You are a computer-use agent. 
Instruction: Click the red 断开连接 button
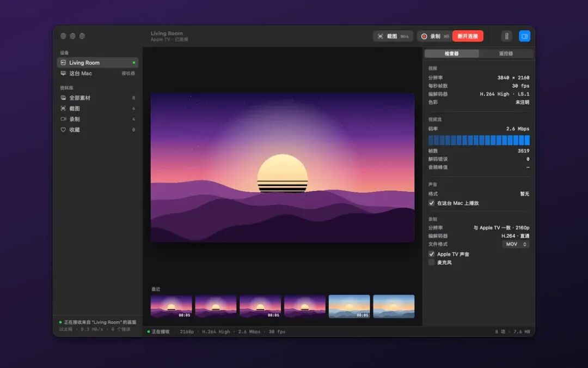point(468,36)
